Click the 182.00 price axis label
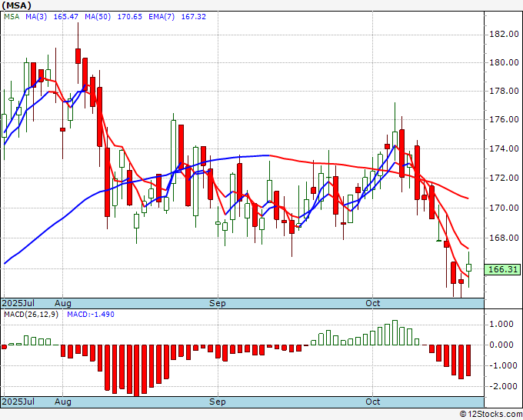 504,34
